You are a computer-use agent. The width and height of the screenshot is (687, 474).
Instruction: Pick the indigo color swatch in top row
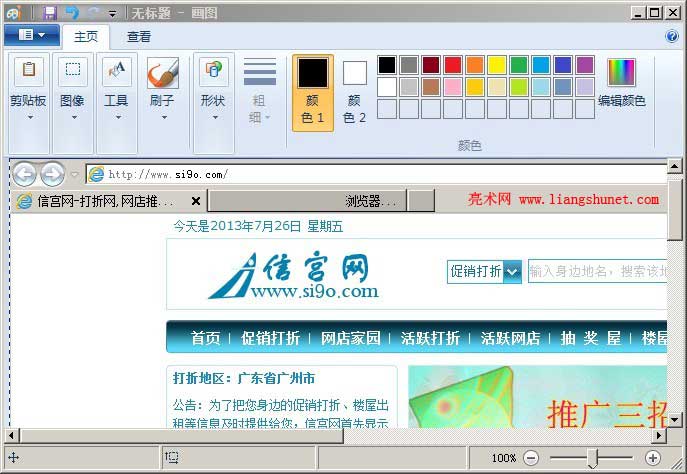point(563,65)
